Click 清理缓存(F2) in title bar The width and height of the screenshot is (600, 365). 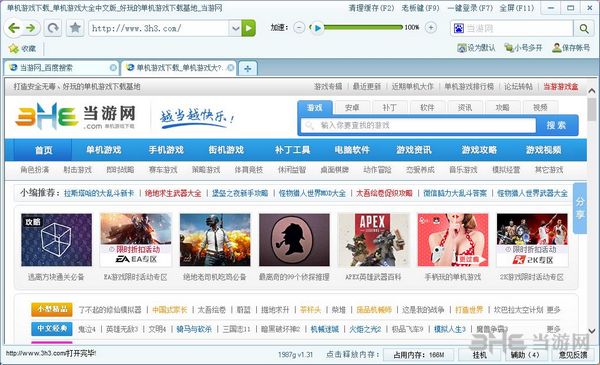[x=371, y=8]
